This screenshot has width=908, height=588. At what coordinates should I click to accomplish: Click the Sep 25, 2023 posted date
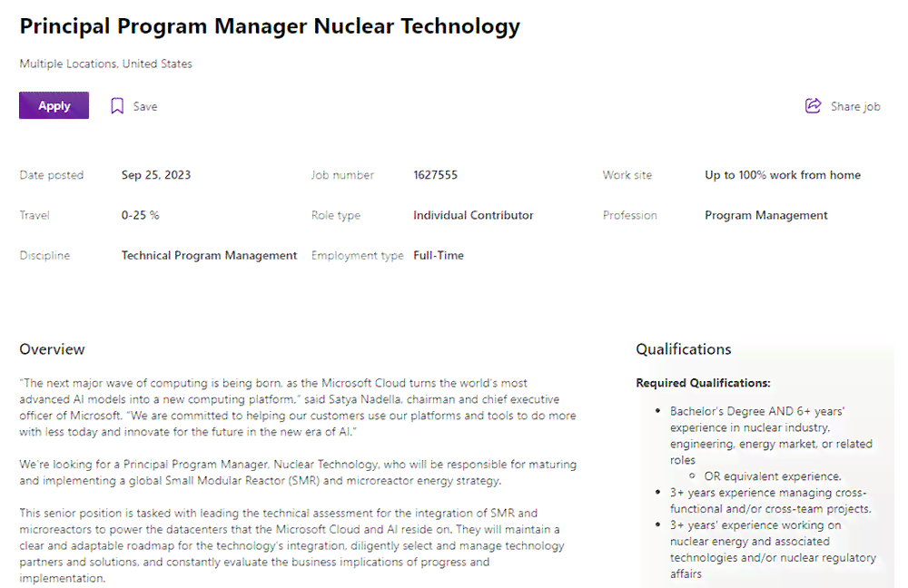(156, 175)
